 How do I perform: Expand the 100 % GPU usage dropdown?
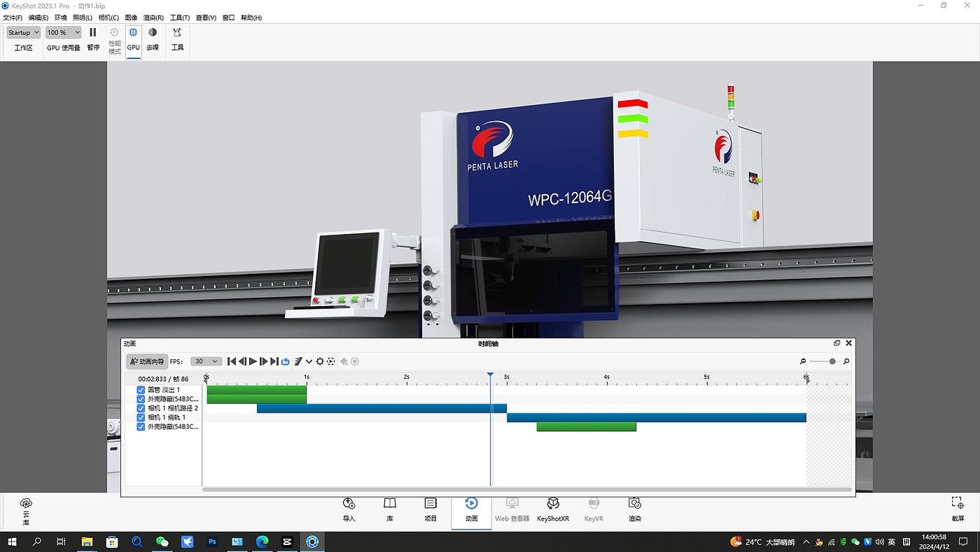[63, 33]
